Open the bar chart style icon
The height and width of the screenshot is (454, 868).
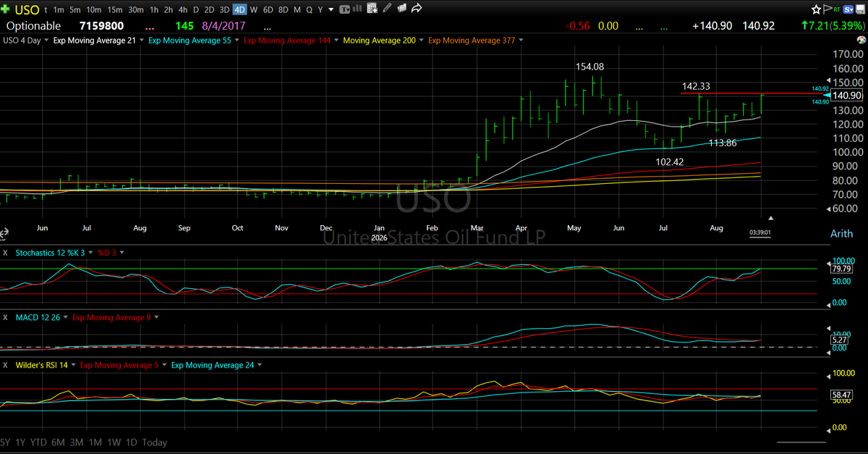(359, 9)
